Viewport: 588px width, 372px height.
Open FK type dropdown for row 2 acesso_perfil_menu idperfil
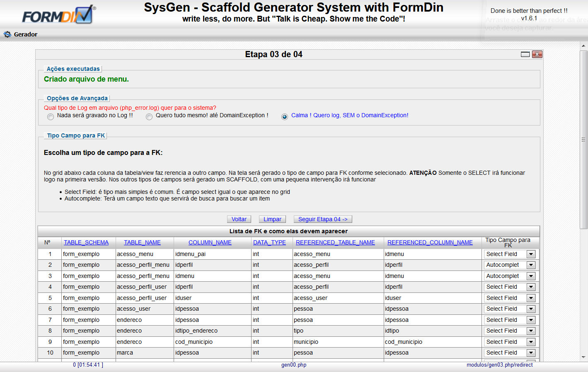(x=510, y=265)
